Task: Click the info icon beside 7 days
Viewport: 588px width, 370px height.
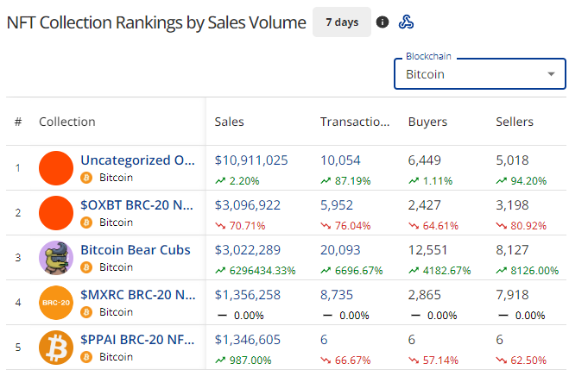Action: pos(383,22)
